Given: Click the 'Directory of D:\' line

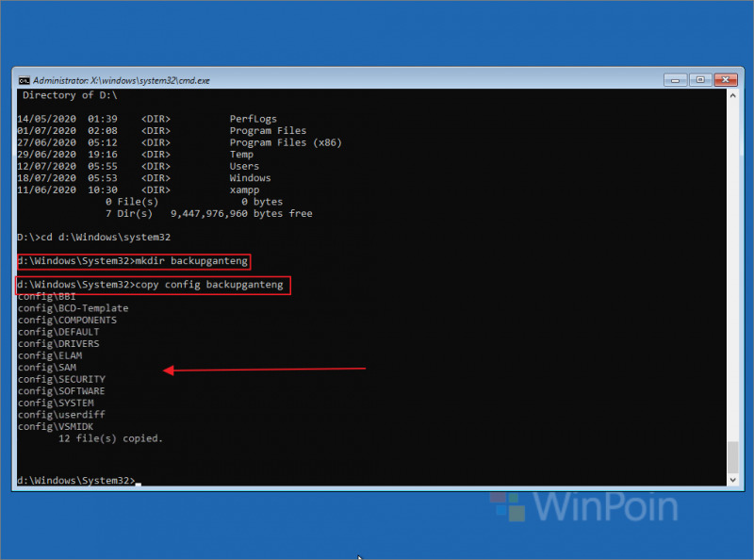Looking at the screenshot, I should point(70,95).
